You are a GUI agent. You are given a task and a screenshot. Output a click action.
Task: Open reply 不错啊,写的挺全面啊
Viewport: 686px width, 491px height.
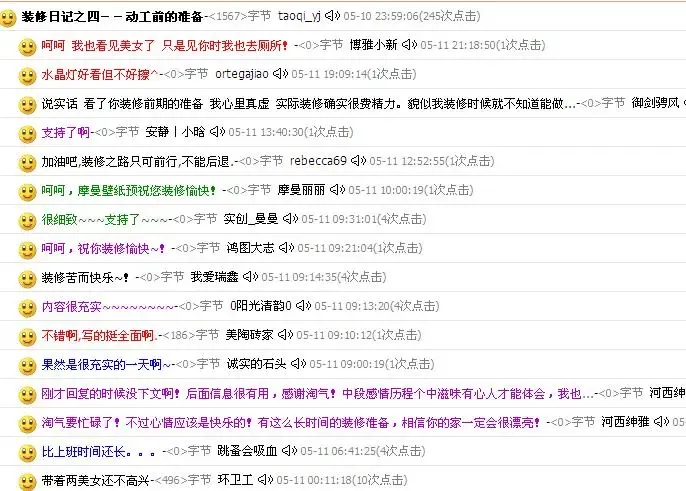pos(100,336)
